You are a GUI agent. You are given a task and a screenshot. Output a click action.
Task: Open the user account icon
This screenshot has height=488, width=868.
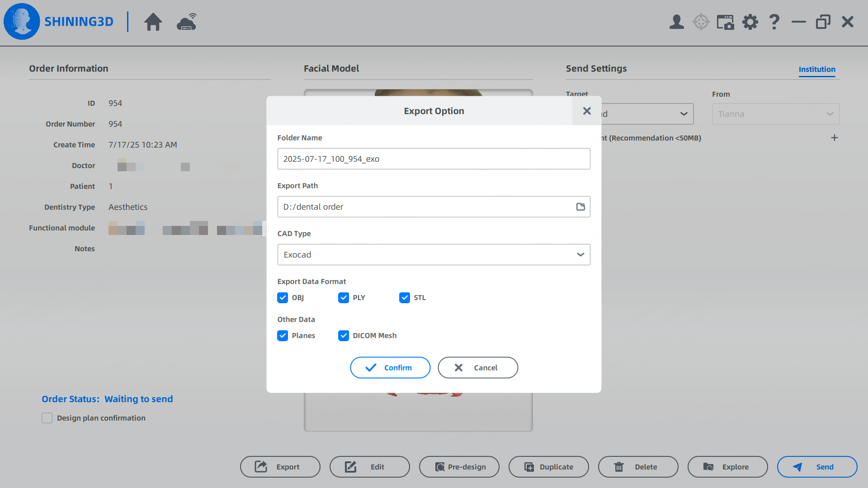click(x=676, y=22)
